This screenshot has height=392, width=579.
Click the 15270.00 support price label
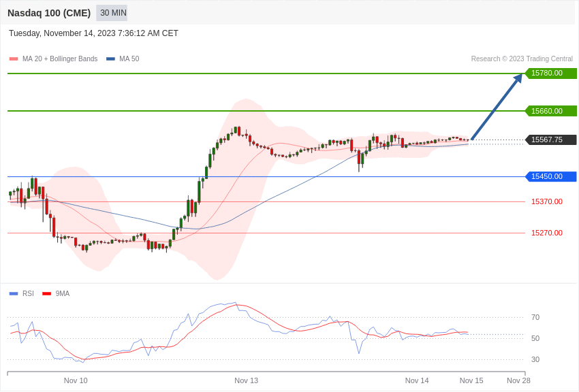pos(547,233)
